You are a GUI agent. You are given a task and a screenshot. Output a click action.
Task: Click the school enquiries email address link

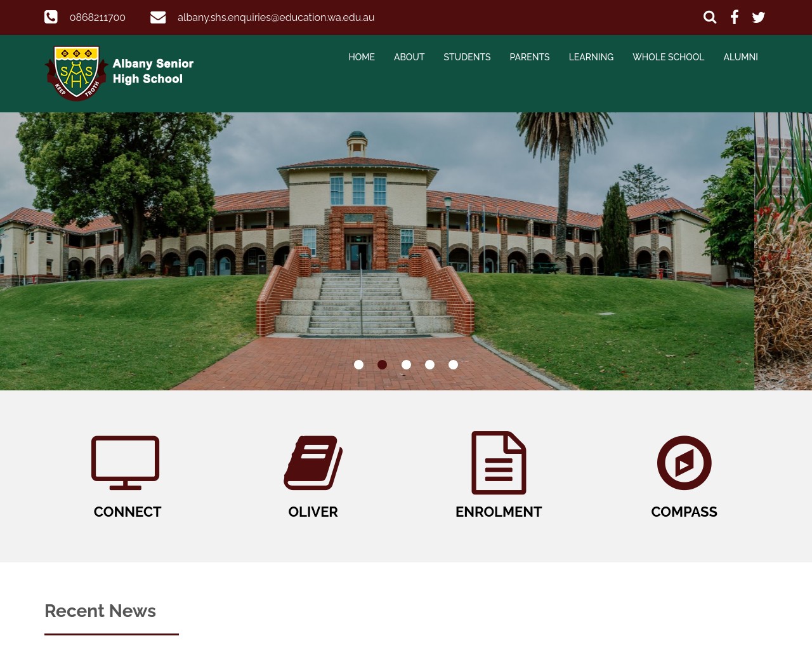click(x=276, y=17)
